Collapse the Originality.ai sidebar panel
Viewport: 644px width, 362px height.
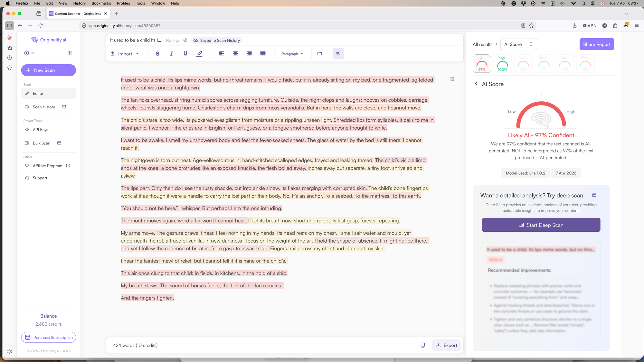pos(70,53)
